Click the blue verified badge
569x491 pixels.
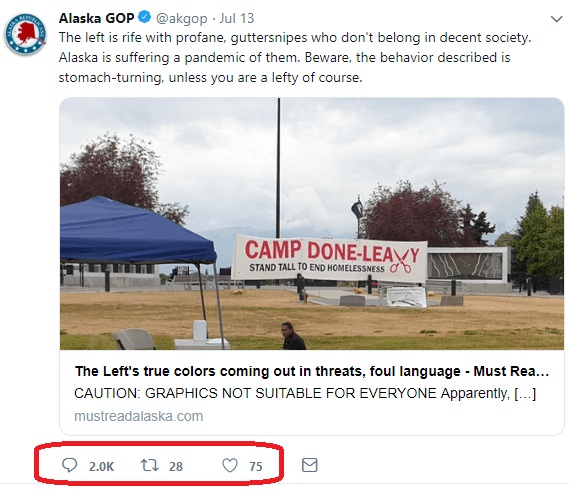pos(145,17)
